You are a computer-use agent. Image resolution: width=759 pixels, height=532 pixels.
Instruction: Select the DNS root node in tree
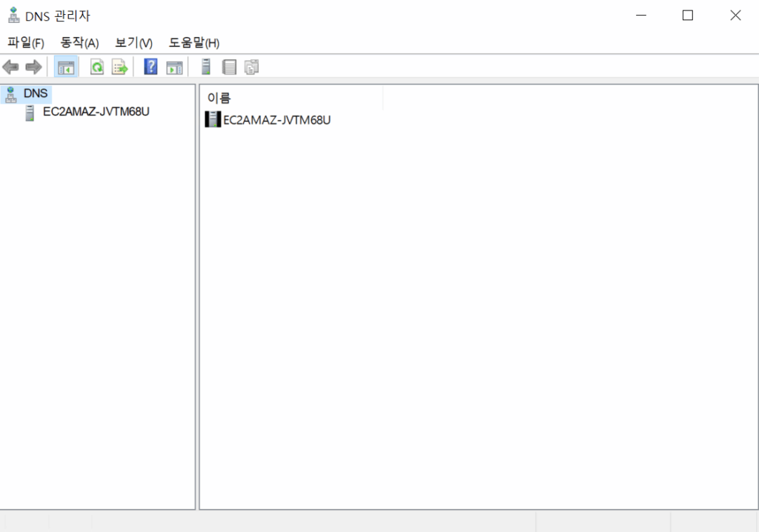point(35,93)
